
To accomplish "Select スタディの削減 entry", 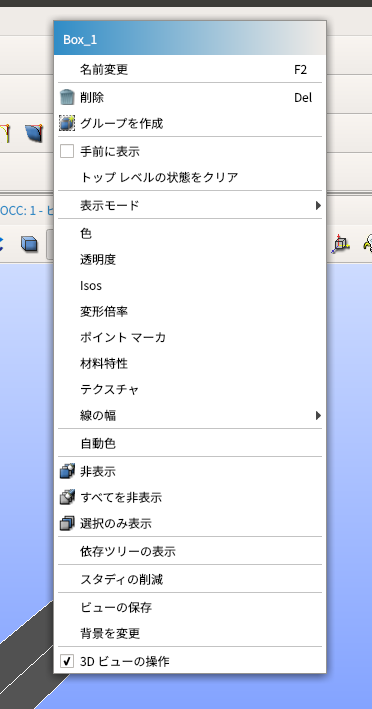I will [x=189, y=579].
